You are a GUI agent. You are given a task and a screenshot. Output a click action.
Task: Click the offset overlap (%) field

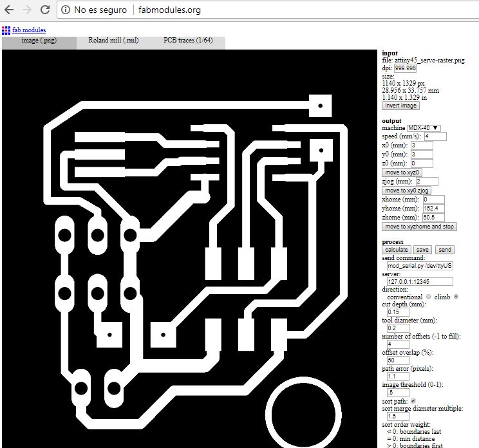[398, 360]
